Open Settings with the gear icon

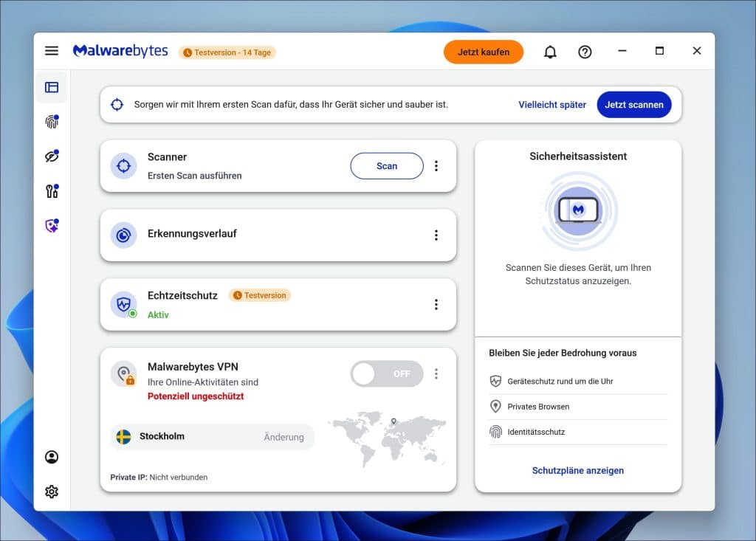(51, 492)
